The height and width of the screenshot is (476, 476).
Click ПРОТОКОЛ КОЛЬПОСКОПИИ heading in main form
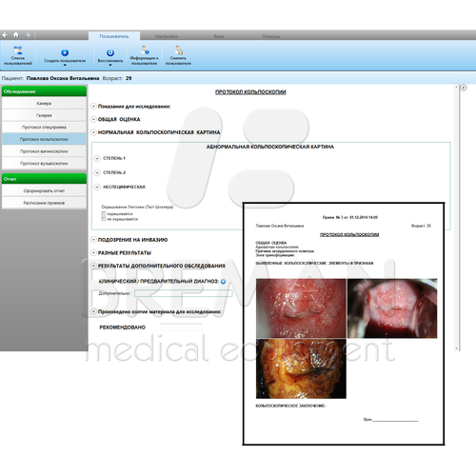(250, 92)
